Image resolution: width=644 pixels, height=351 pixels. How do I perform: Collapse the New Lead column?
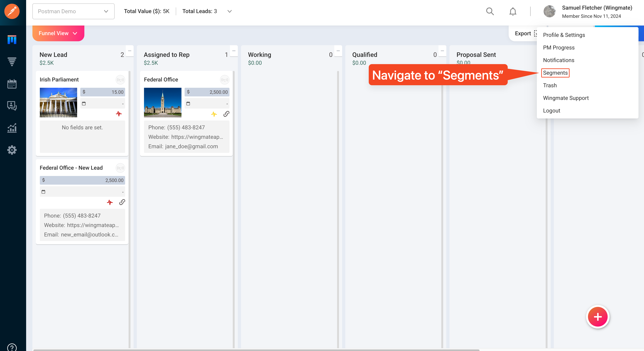(x=130, y=51)
